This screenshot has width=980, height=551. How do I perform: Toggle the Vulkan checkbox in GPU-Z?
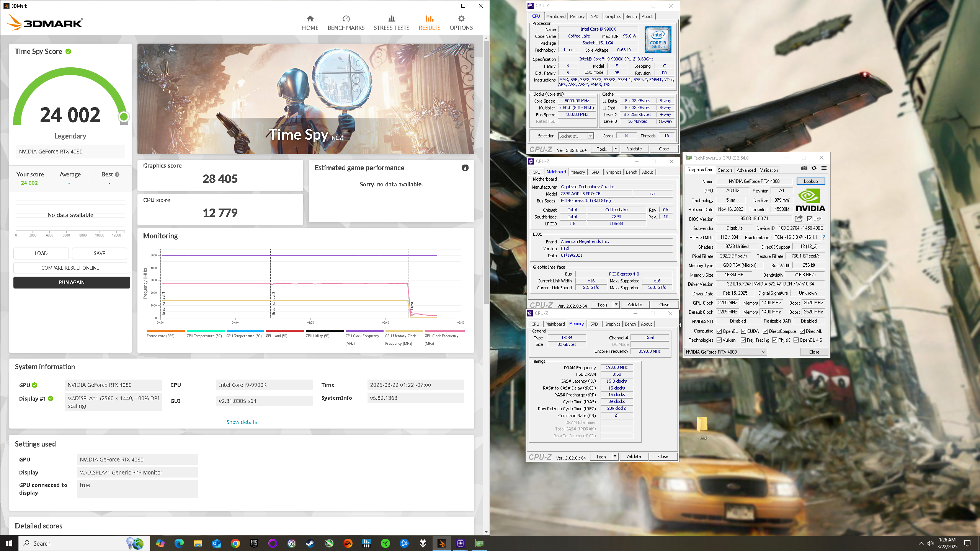(x=719, y=340)
